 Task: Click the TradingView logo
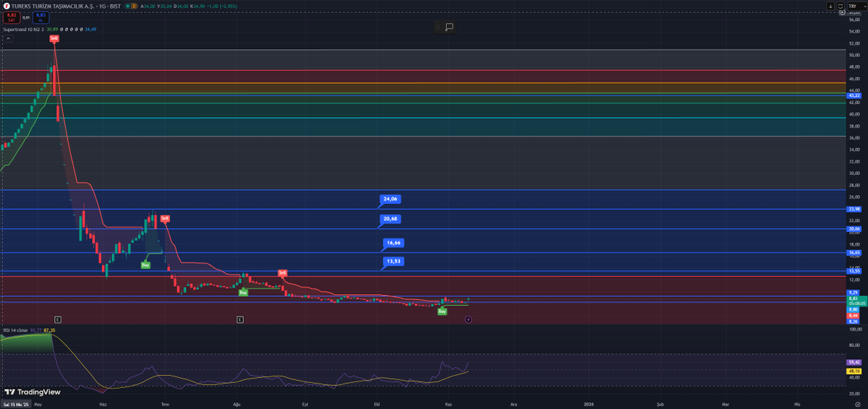(32, 391)
